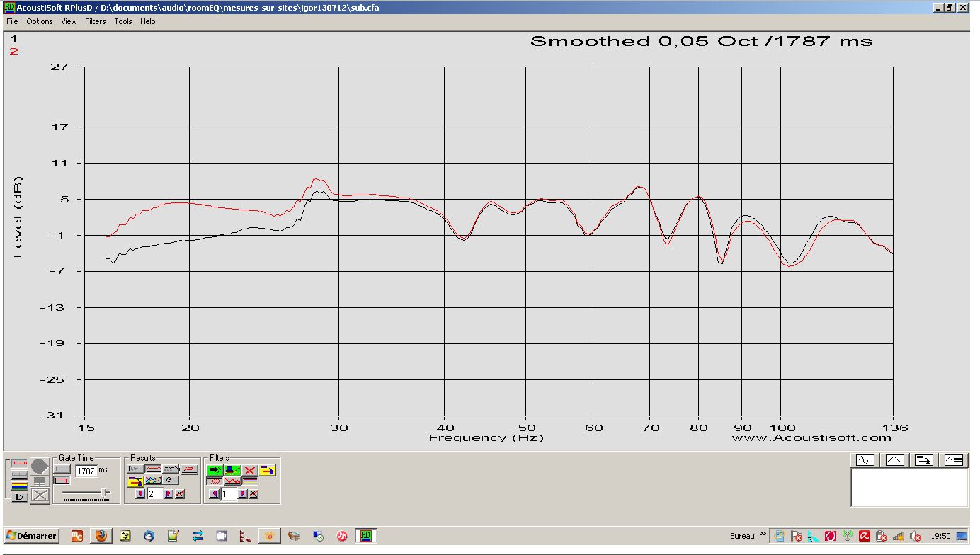Open the File menu
Image resolution: width=980 pixels, height=555 pixels.
coord(12,21)
